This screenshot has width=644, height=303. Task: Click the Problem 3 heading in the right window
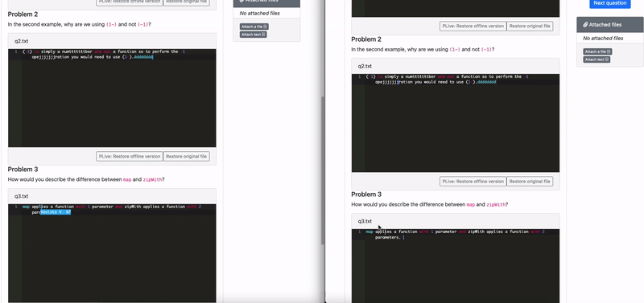[366, 194]
